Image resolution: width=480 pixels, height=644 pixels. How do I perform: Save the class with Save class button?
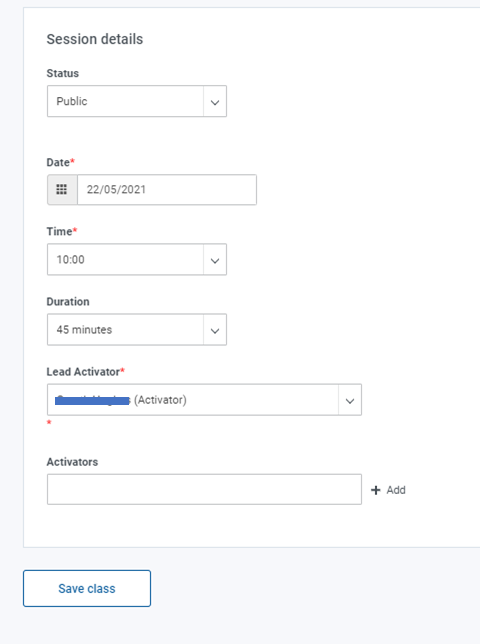click(87, 588)
